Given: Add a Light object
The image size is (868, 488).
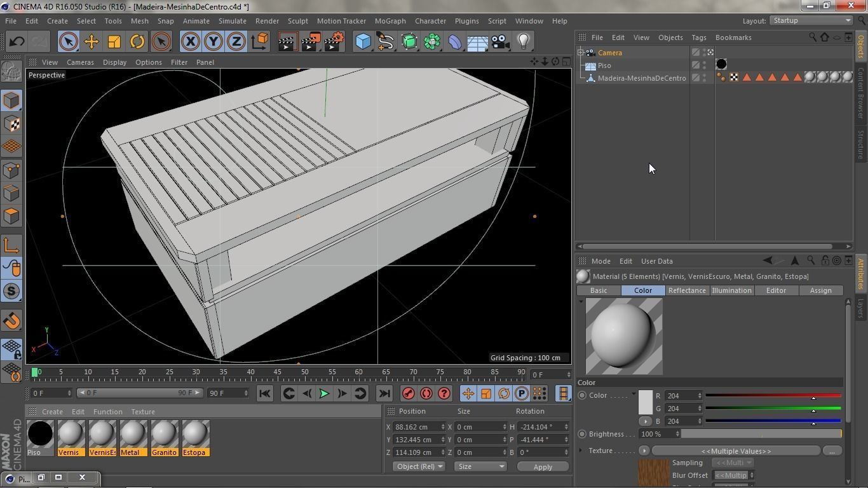Looking at the screenshot, I should (524, 42).
